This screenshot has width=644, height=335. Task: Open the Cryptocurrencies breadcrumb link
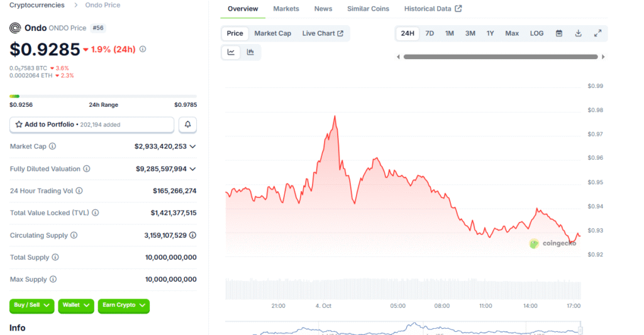pyautogui.click(x=36, y=5)
